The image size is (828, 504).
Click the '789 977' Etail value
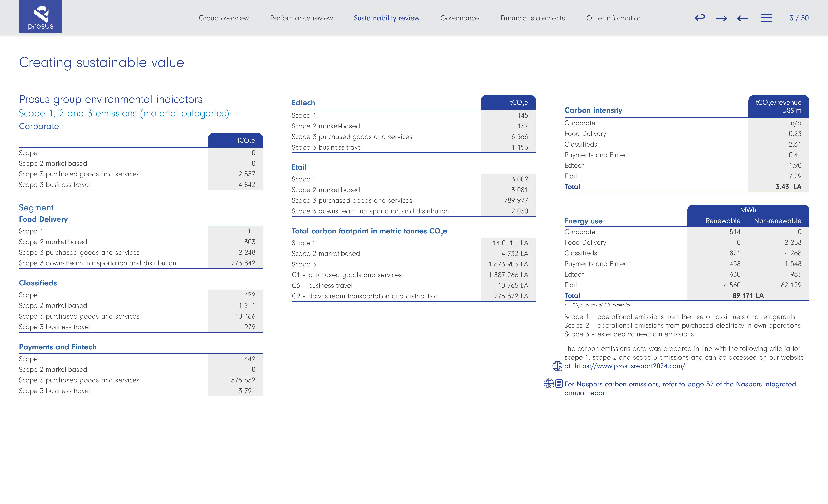[516, 200]
